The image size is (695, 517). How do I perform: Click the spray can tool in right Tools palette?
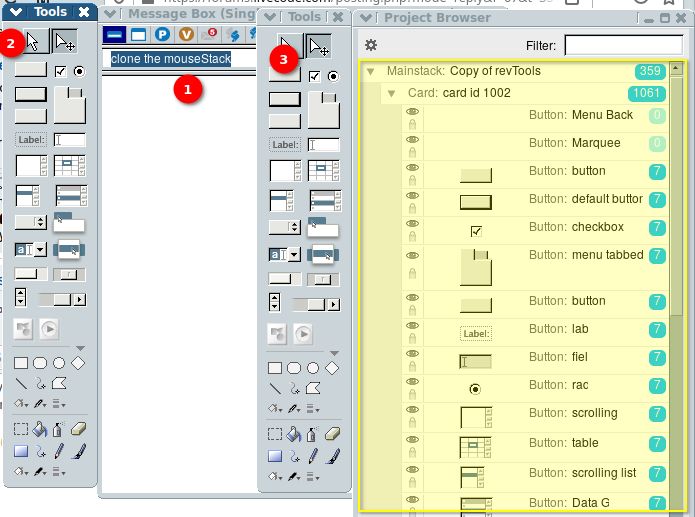[313, 434]
